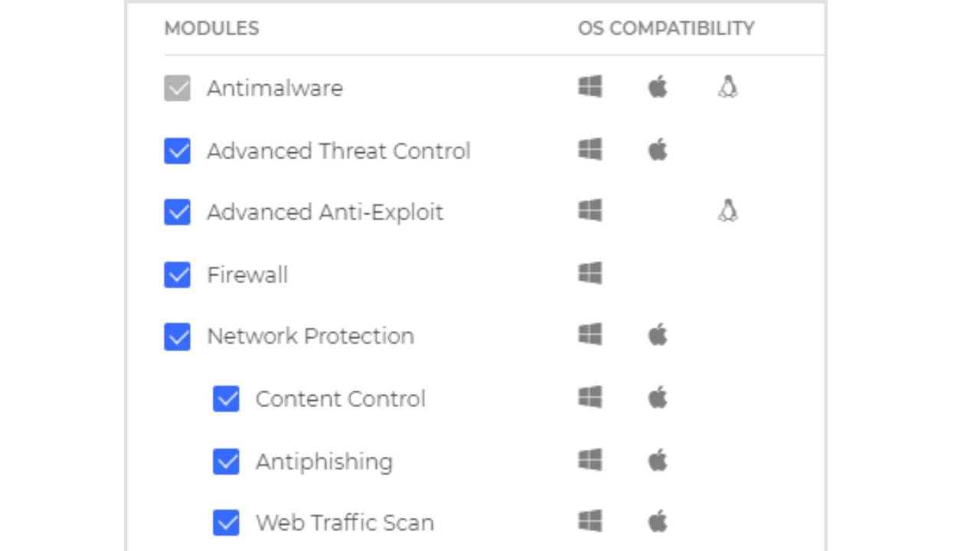
Task: Click the Windows icon beside Web Traffic Scan
Action: point(590,522)
